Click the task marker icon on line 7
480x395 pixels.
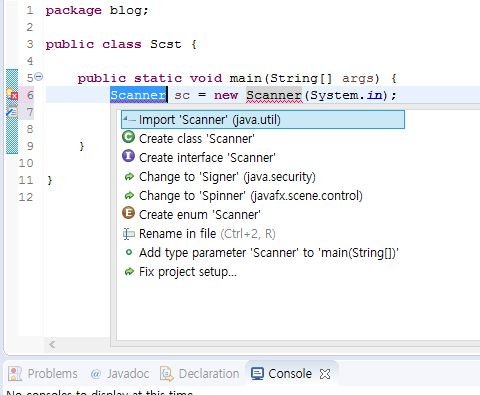(12, 112)
